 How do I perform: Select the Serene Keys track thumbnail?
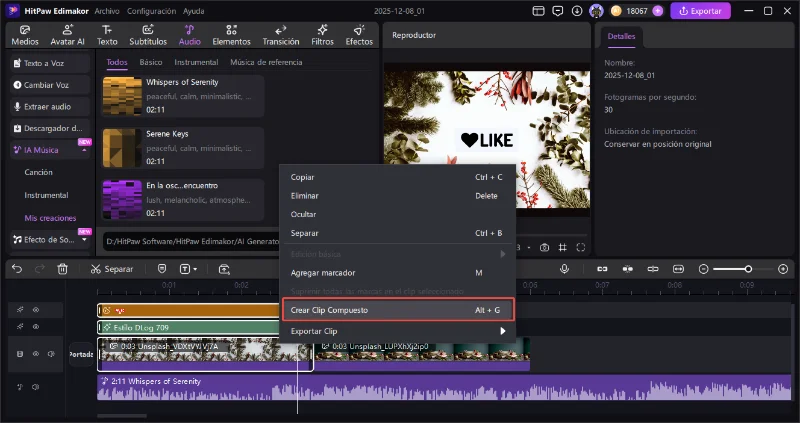tap(122, 148)
